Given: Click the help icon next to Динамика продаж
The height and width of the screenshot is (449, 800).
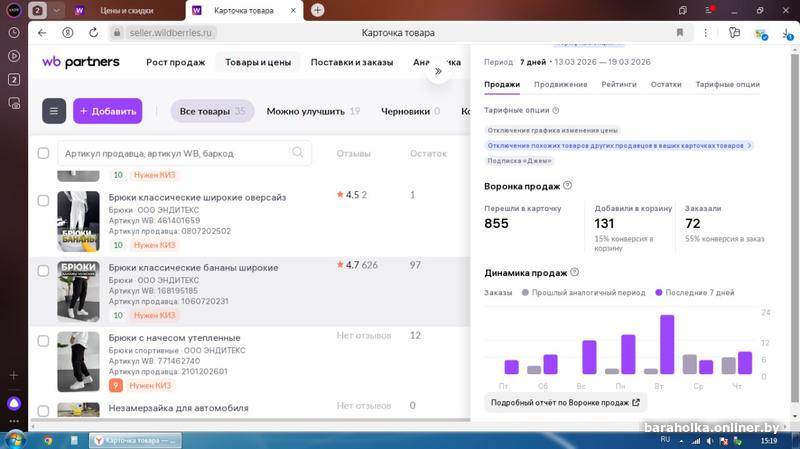Looking at the screenshot, I should 575,272.
